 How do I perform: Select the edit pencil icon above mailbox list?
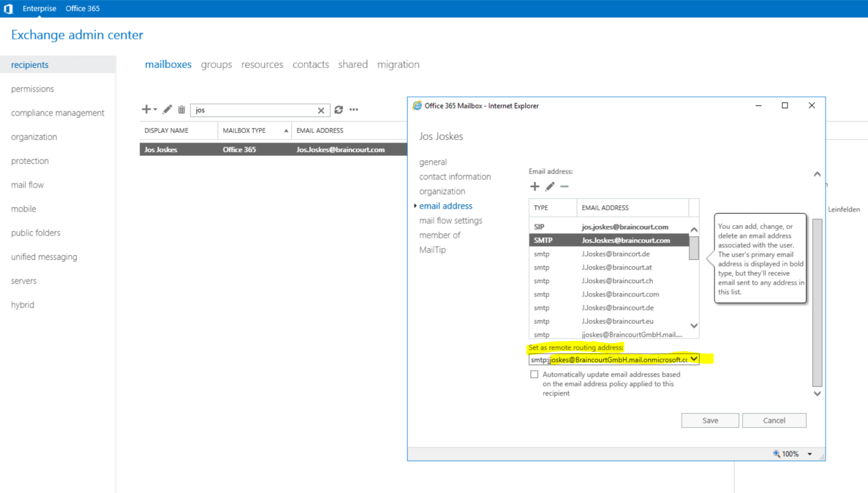point(167,109)
